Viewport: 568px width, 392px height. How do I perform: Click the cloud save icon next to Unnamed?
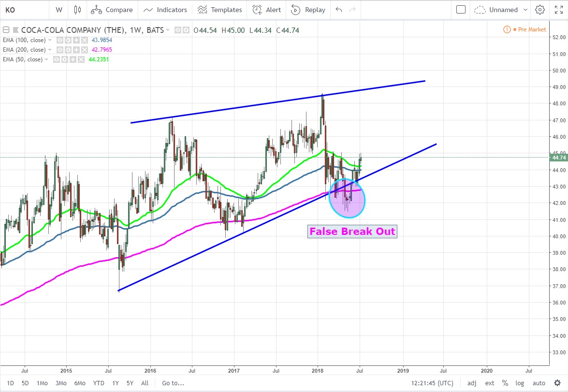click(x=480, y=10)
